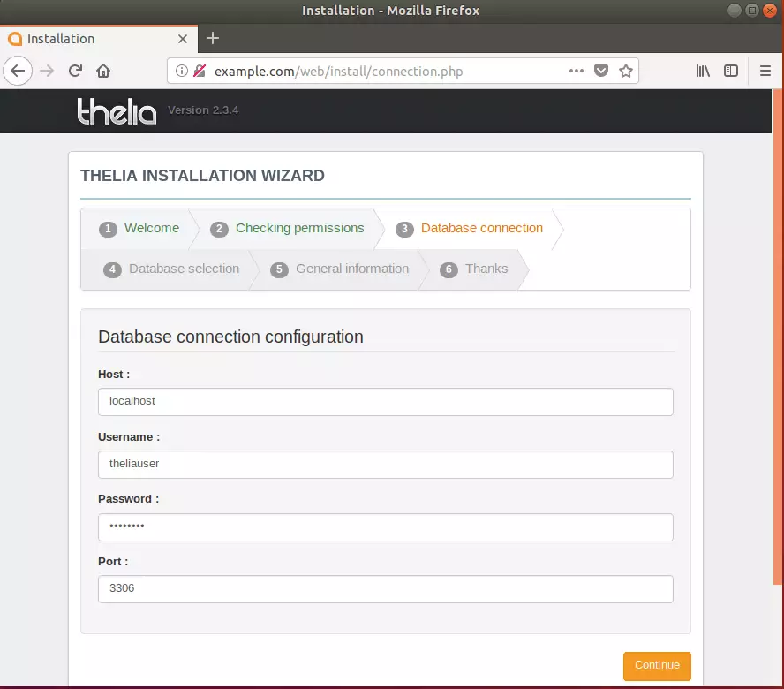The height and width of the screenshot is (689, 784).
Task: Select step 3 Database connection
Action: click(x=469, y=229)
